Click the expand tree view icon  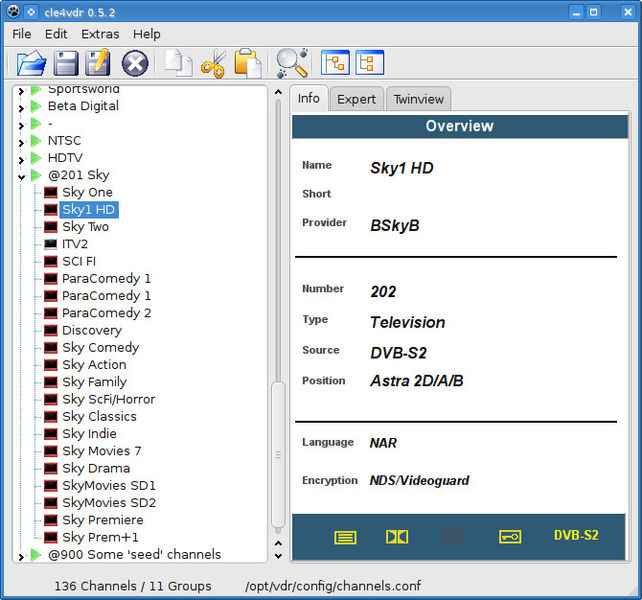335,63
